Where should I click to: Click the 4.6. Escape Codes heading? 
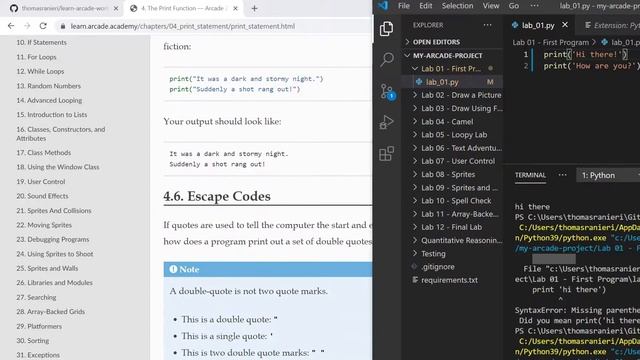pos(217,196)
